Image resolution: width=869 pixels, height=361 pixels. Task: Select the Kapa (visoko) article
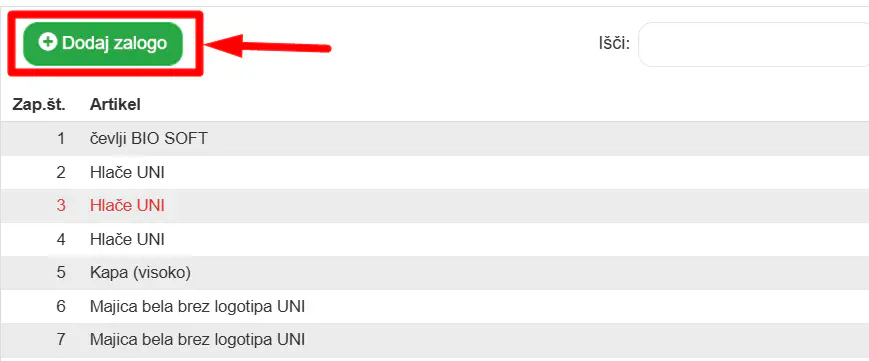(x=140, y=273)
